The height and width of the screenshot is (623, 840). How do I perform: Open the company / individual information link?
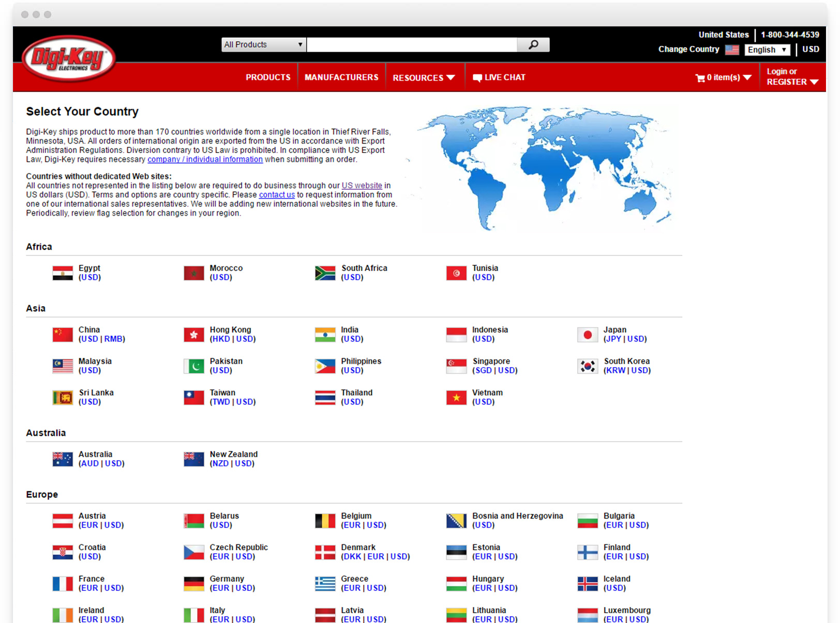point(205,159)
